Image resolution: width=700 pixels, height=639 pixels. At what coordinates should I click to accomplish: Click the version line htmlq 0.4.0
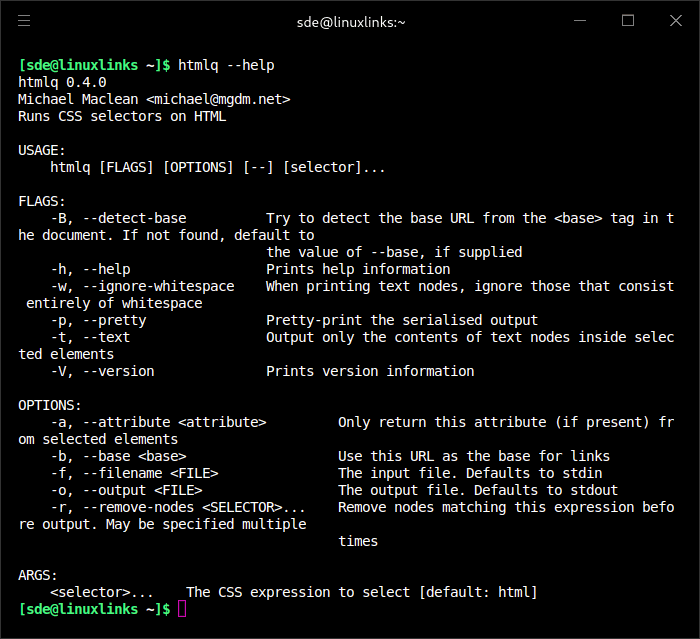[x=62, y=82]
